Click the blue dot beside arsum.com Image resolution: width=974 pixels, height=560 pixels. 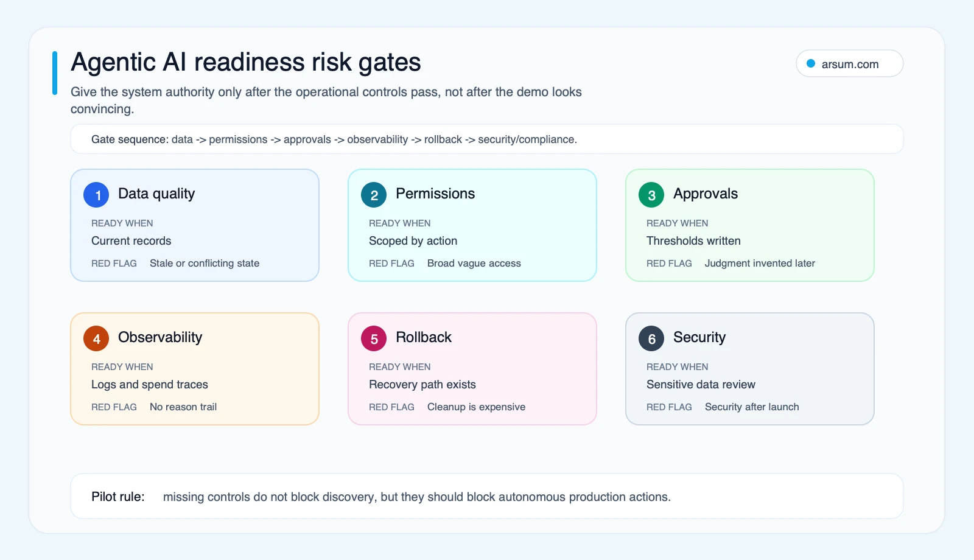click(x=811, y=63)
